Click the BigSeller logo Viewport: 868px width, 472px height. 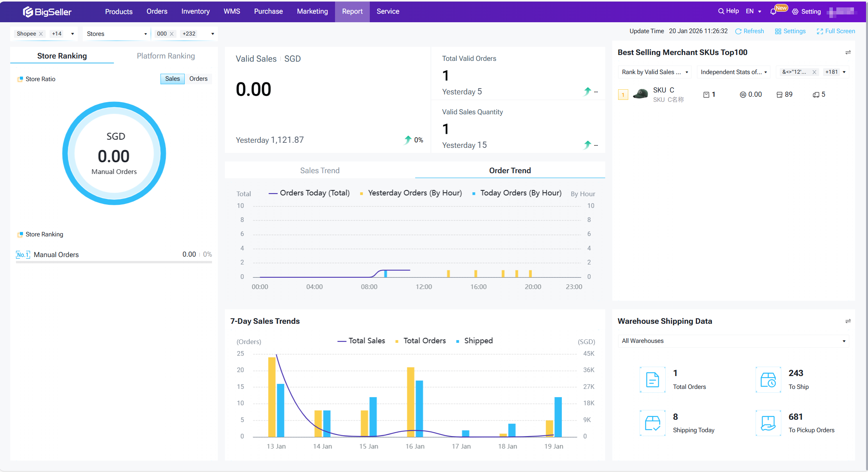pos(47,12)
